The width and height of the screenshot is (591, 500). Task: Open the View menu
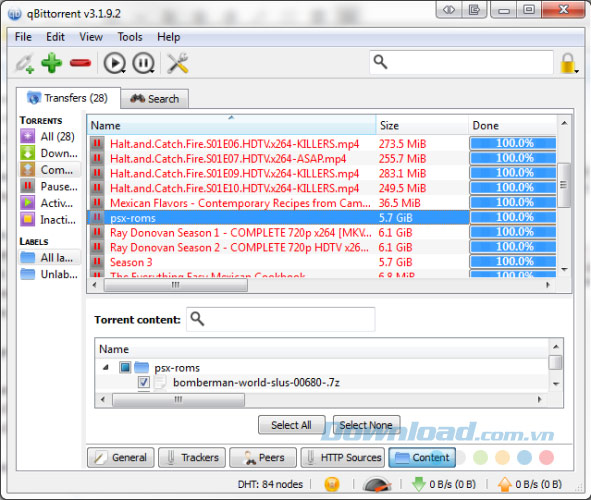91,37
